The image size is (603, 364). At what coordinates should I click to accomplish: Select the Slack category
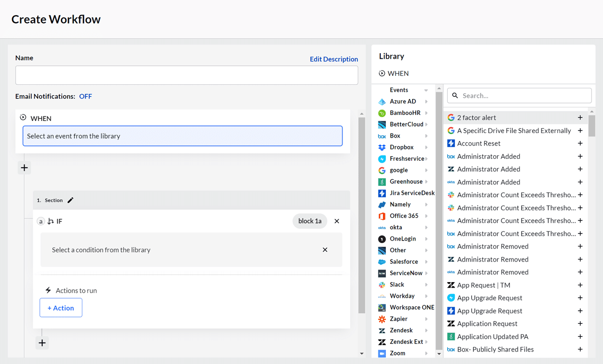397,285
